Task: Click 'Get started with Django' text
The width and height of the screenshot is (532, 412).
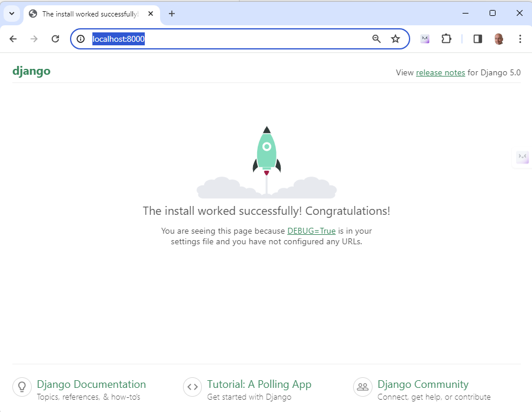Action: (249, 397)
